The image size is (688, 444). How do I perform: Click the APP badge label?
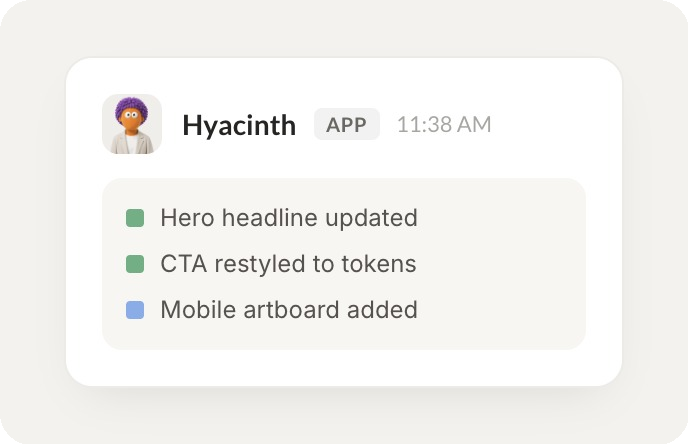pyautogui.click(x=347, y=124)
